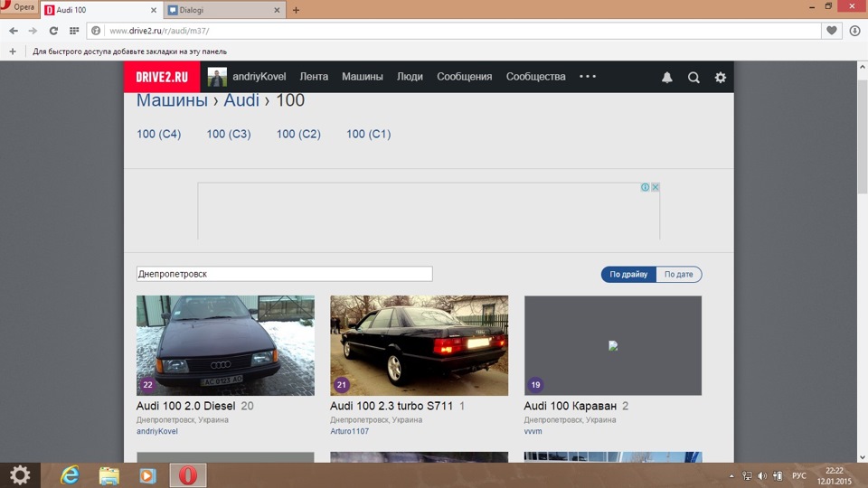Viewport: 868px width, 488px height.
Task: Sort by По драйву toggle
Action: [628, 275]
